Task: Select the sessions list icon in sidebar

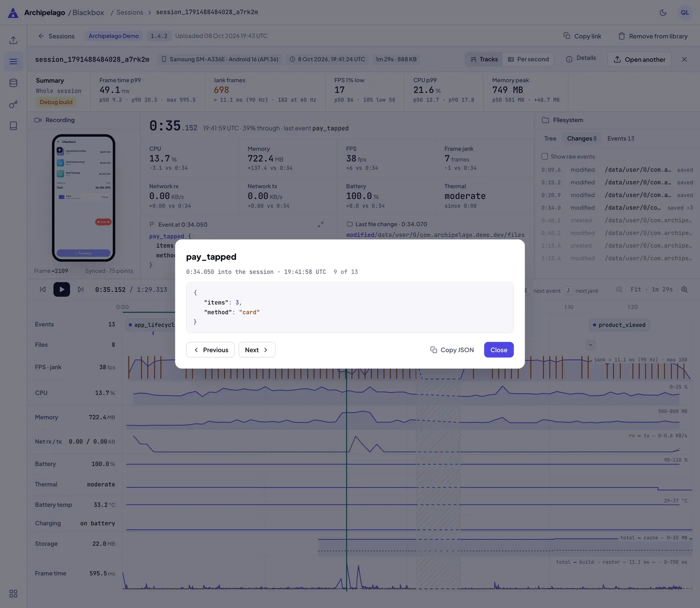Action: (x=13, y=62)
